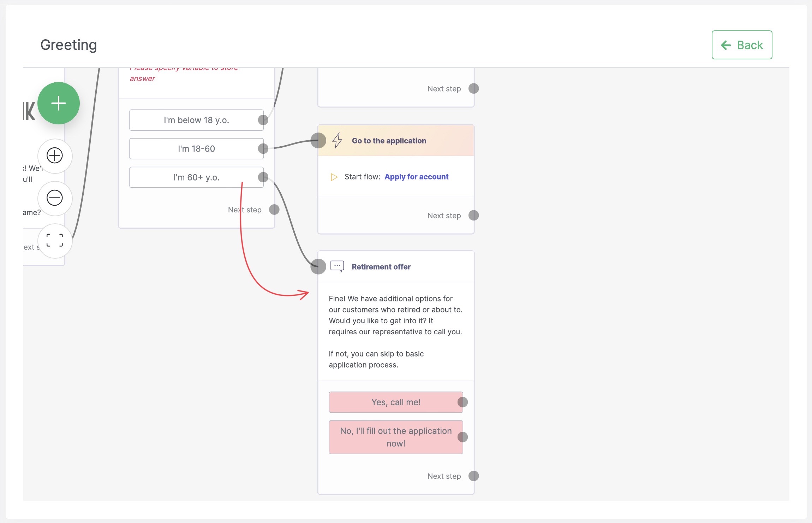This screenshot has height=523, width=812.
Task: Open the Apply for account flow link
Action: pyautogui.click(x=416, y=177)
